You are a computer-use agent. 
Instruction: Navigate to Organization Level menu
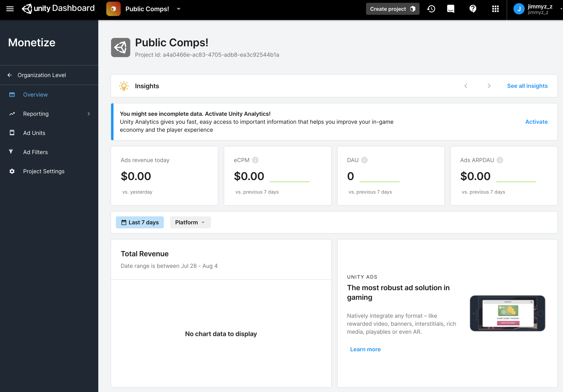click(x=41, y=75)
